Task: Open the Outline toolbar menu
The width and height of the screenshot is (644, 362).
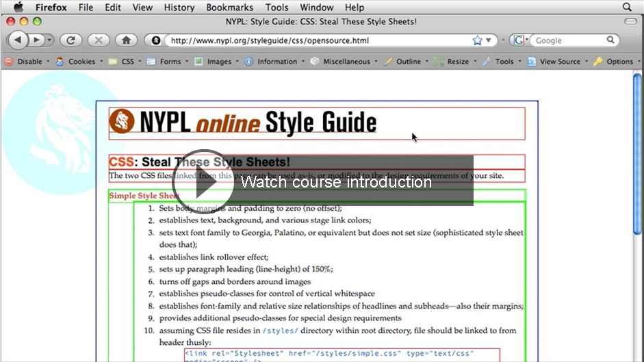Action: point(412,62)
